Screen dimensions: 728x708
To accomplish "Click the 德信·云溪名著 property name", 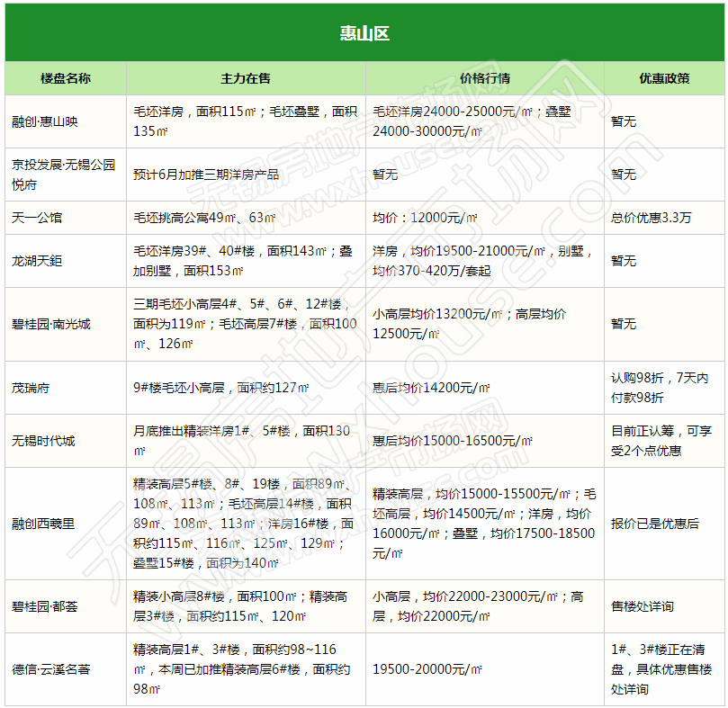I will click(51, 669).
